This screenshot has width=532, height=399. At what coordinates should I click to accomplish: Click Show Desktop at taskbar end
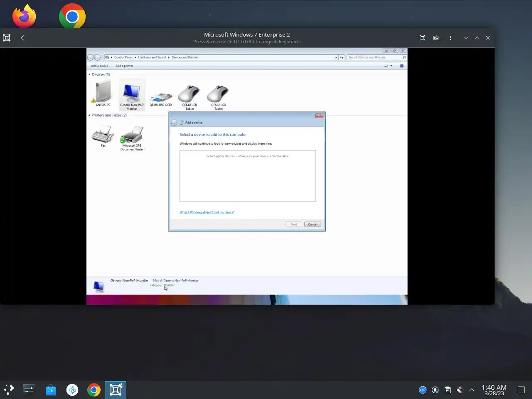tap(521, 390)
